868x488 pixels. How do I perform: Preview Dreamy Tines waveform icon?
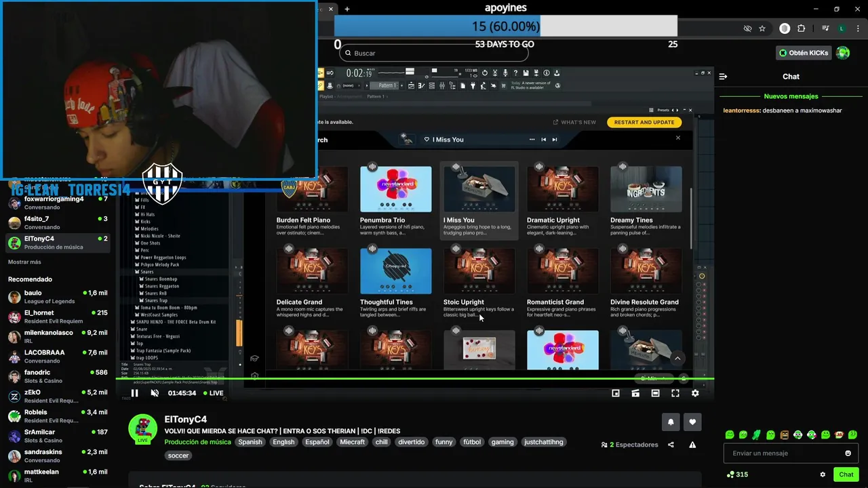[x=623, y=167]
